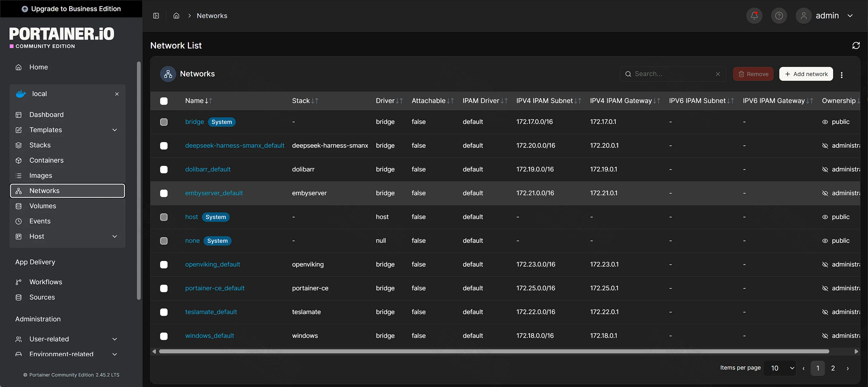This screenshot has height=387, width=868.
Task: Click the horizontal table scrollbar
Action: pyautogui.click(x=494, y=352)
